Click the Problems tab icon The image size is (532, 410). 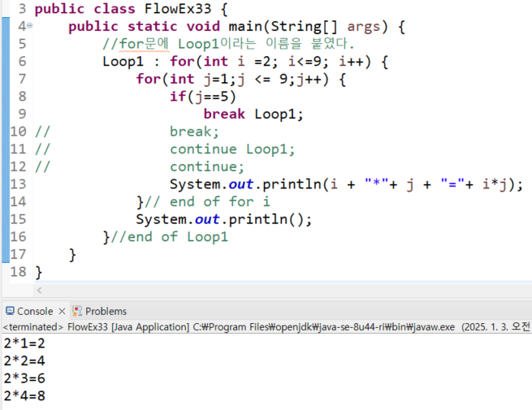pyautogui.click(x=77, y=311)
